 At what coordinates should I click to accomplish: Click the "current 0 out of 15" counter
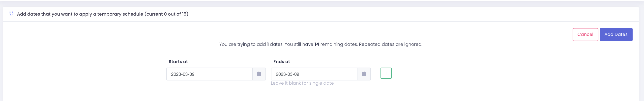[166, 14]
